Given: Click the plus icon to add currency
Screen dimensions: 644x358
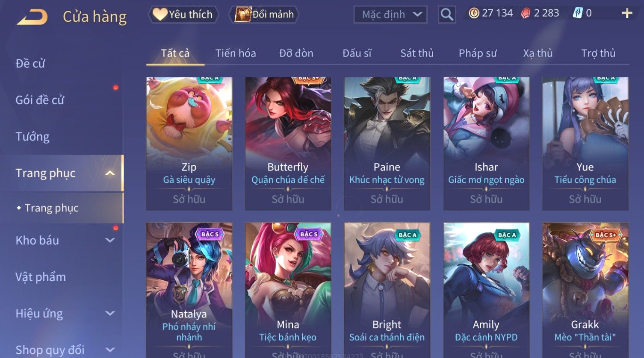Looking at the screenshot, I should (x=627, y=13).
